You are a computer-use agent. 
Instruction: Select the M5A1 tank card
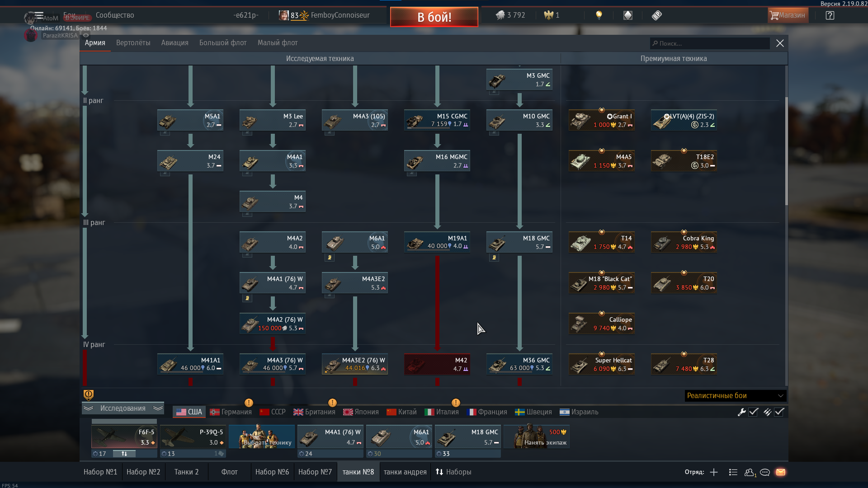(x=190, y=120)
